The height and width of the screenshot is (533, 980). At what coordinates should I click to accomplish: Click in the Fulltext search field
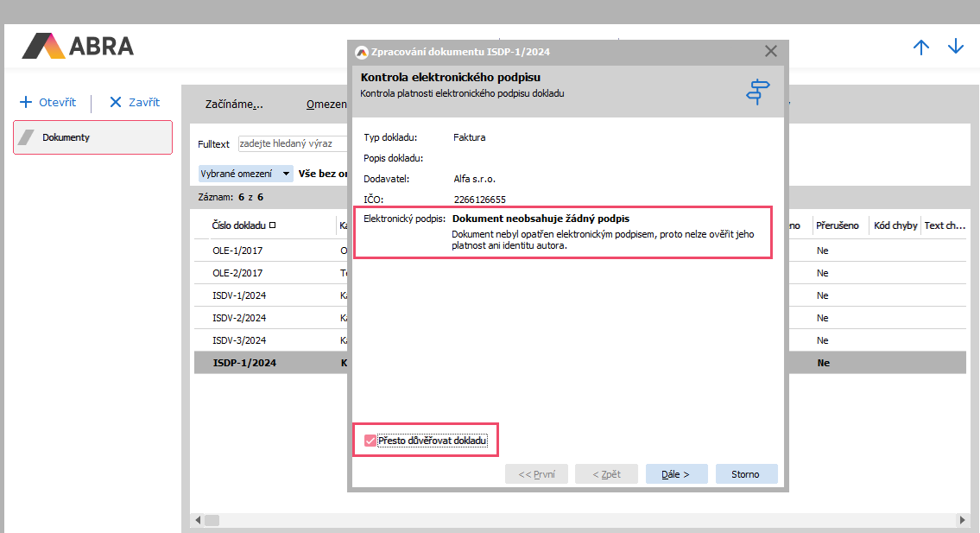[294, 144]
